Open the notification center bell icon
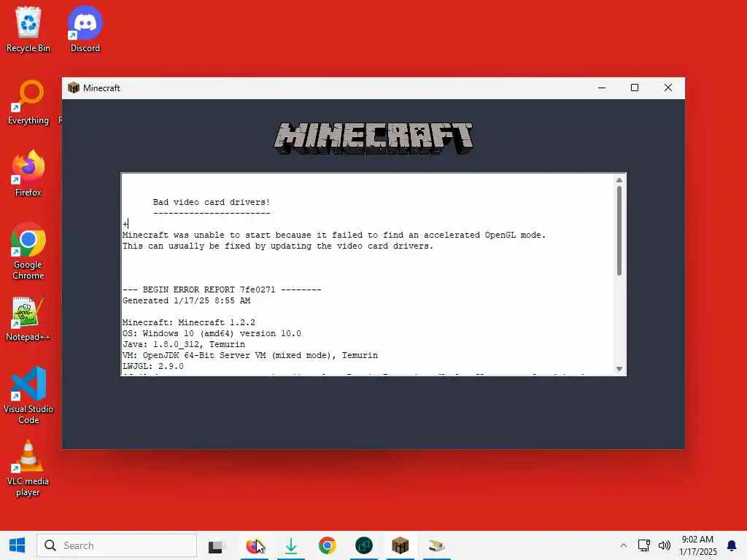Image resolution: width=747 pixels, height=560 pixels. coord(731,545)
